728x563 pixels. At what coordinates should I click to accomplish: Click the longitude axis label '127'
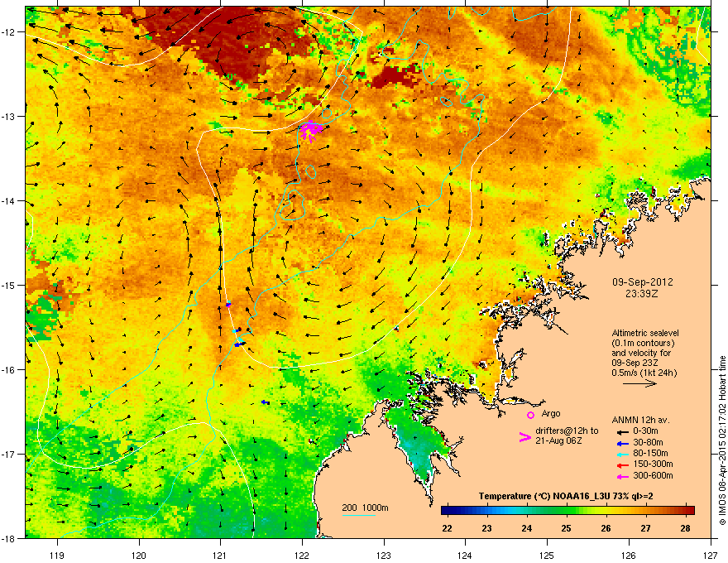(711, 555)
